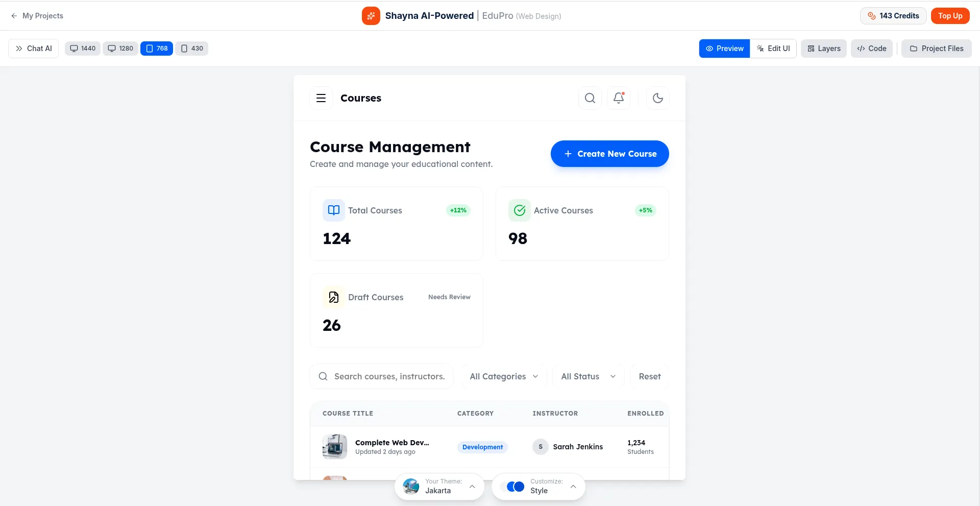Click the Draft Courses document icon

tap(334, 297)
